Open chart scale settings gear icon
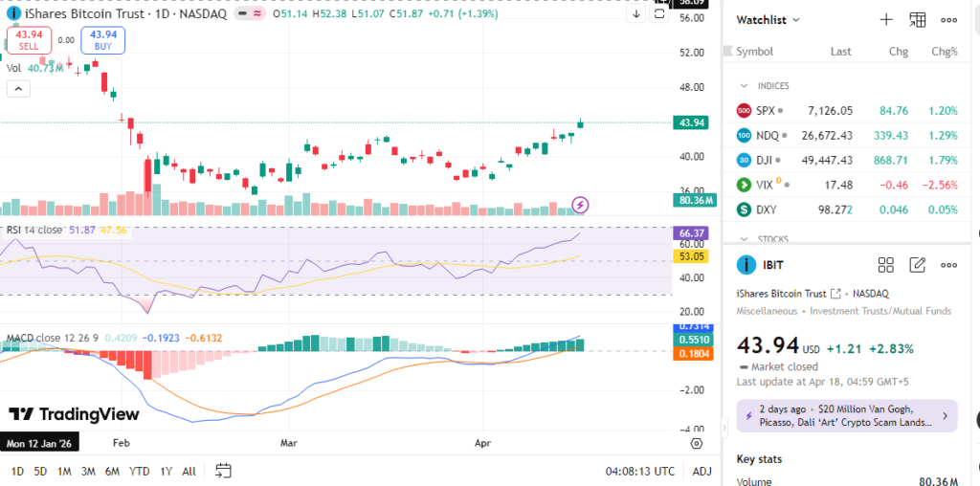This screenshot has width=980, height=486. point(697,444)
